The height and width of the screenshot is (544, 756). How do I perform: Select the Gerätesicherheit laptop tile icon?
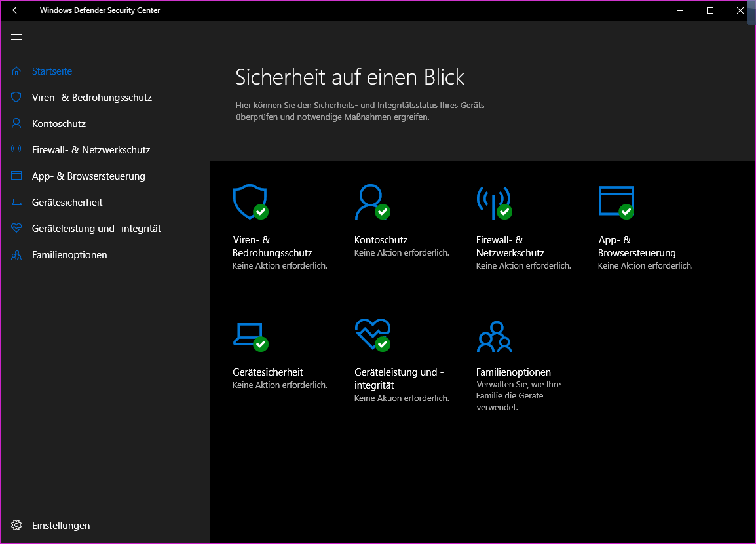(250, 336)
